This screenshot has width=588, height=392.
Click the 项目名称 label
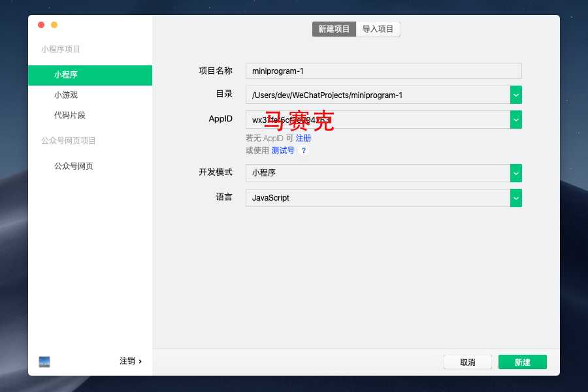pos(216,71)
